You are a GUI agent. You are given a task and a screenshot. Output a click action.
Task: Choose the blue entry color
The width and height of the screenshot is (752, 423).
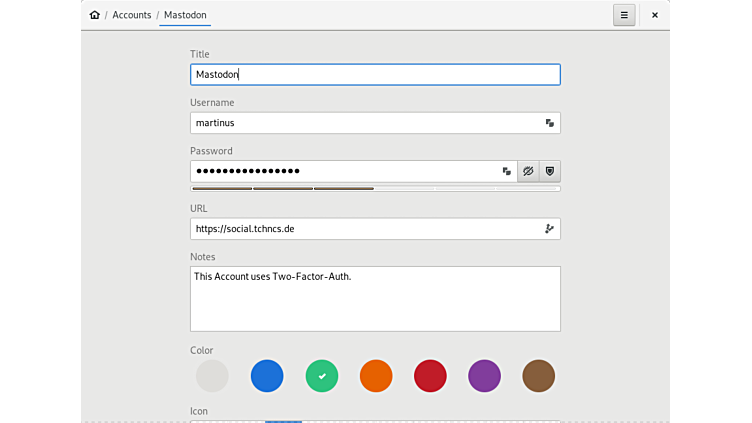(267, 376)
